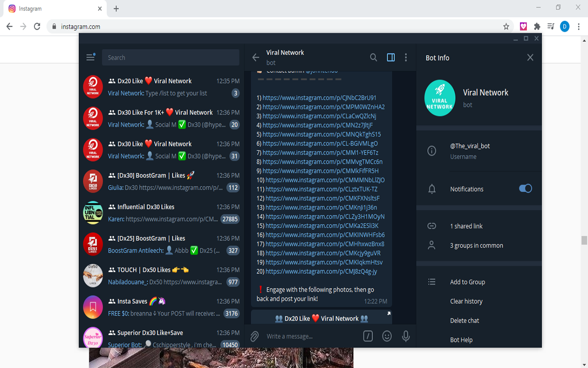The image size is (588, 368).
Task: Open Dx30 Like Viral Network chat with 31 unread
Action: click(161, 150)
